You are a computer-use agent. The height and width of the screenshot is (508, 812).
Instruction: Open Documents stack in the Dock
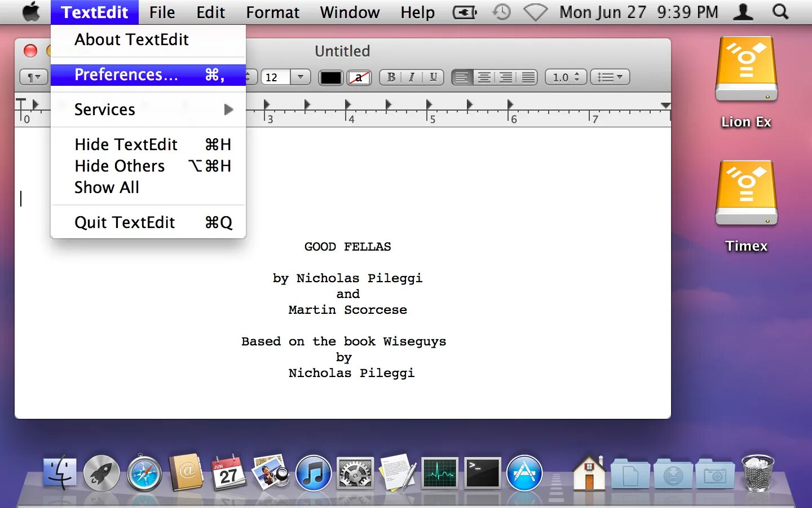click(630, 474)
